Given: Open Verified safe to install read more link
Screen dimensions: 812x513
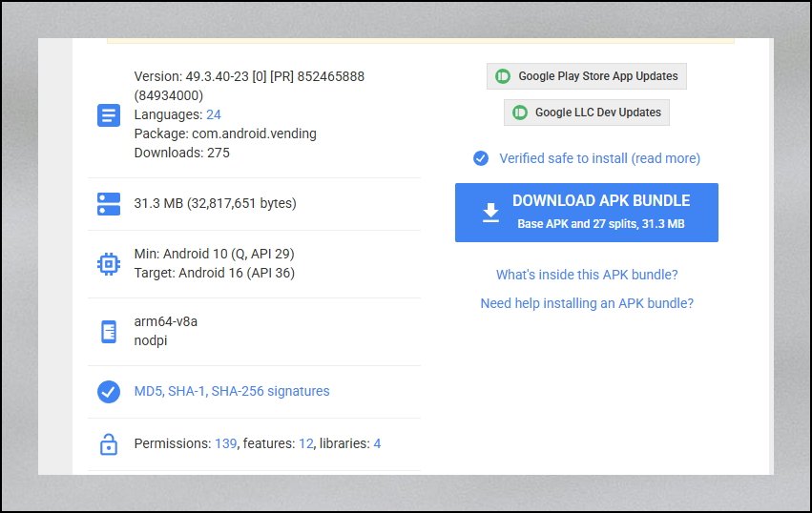Looking at the screenshot, I should tap(599, 158).
